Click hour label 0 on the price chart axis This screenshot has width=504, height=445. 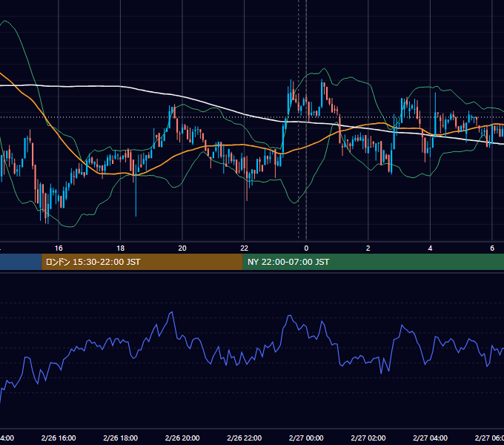pyautogui.click(x=306, y=248)
